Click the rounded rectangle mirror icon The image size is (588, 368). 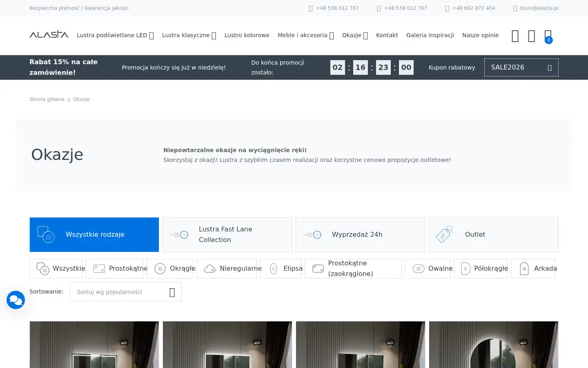pos(318,269)
